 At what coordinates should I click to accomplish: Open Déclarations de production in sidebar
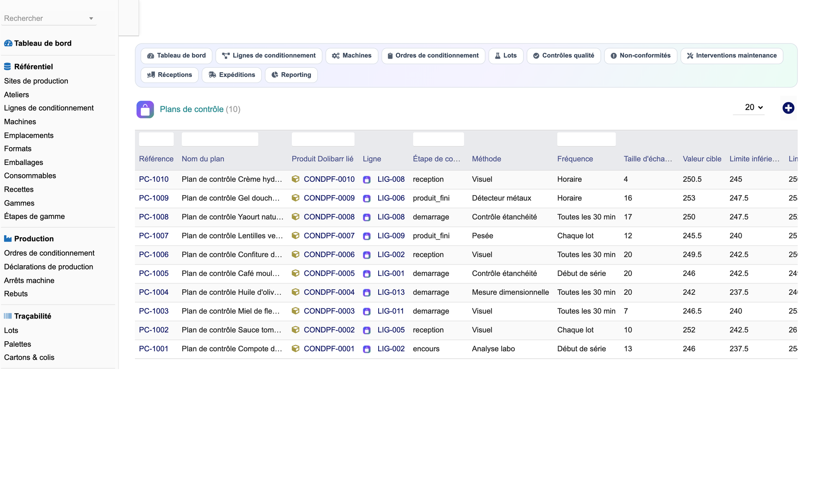49,267
